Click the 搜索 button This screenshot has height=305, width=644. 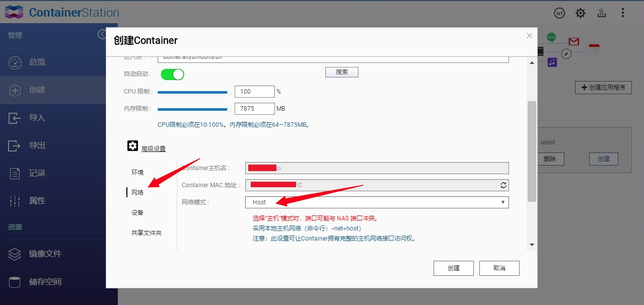click(342, 72)
